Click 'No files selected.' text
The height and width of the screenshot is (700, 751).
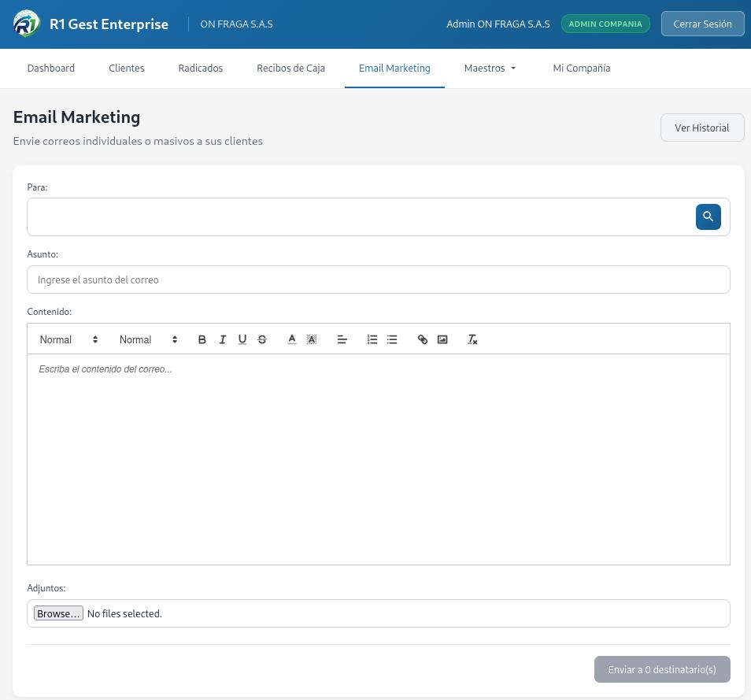(x=124, y=613)
